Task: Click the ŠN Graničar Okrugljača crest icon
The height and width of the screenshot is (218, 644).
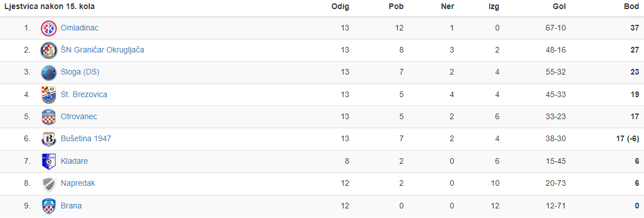Action: [x=49, y=50]
